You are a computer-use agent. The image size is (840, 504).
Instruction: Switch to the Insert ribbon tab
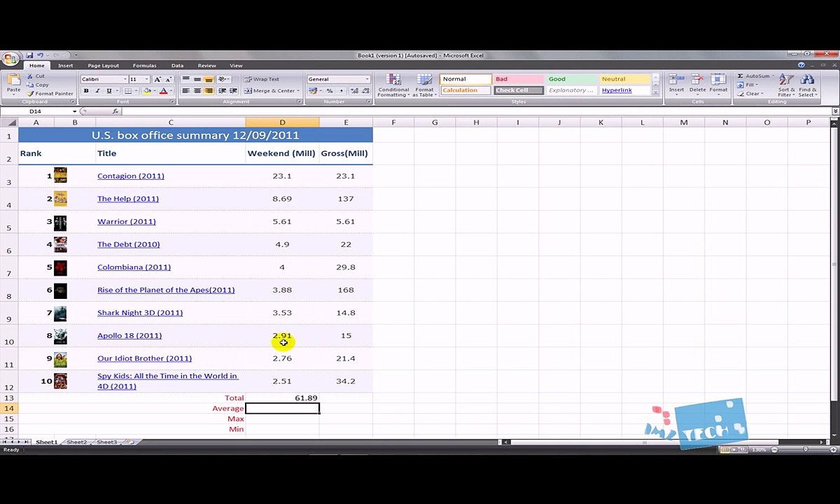(x=65, y=66)
